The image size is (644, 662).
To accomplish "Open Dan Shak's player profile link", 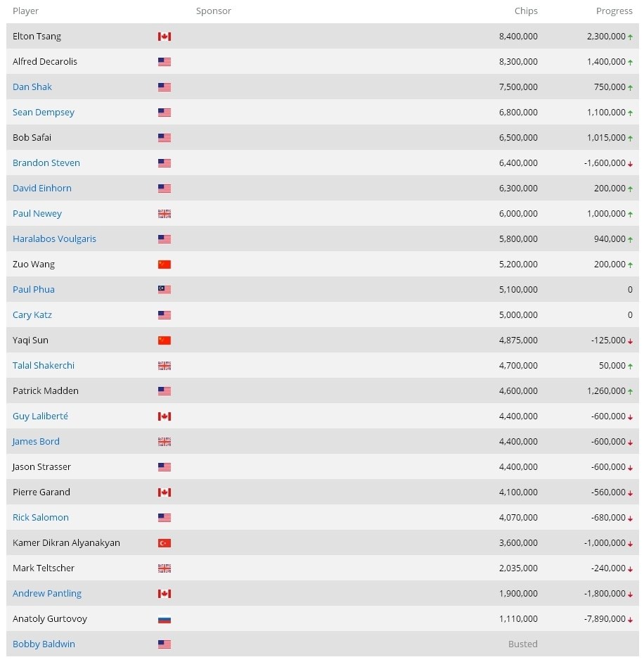I will (x=32, y=87).
